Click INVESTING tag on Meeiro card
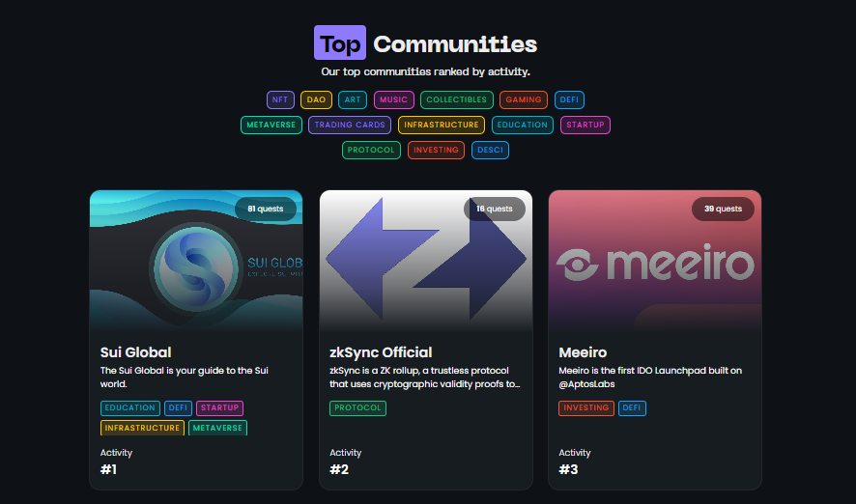856x504 pixels. pos(586,408)
